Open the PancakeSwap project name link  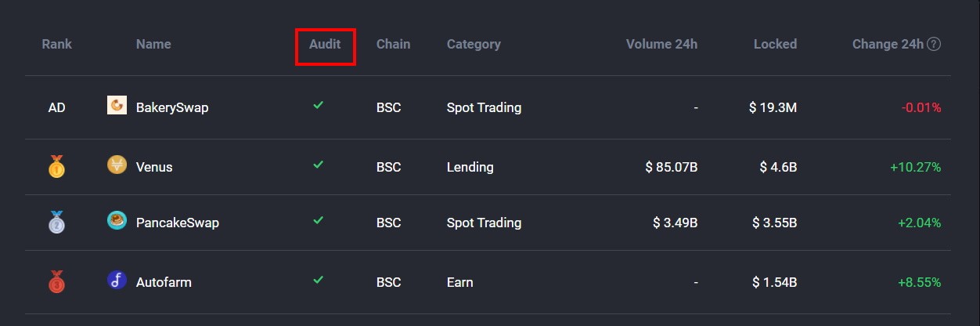point(178,223)
